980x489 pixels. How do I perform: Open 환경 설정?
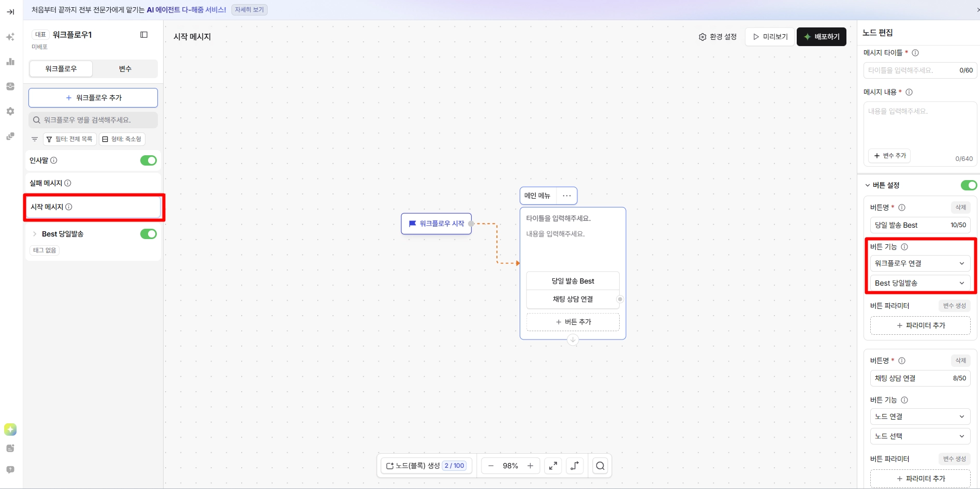pyautogui.click(x=718, y=37)
